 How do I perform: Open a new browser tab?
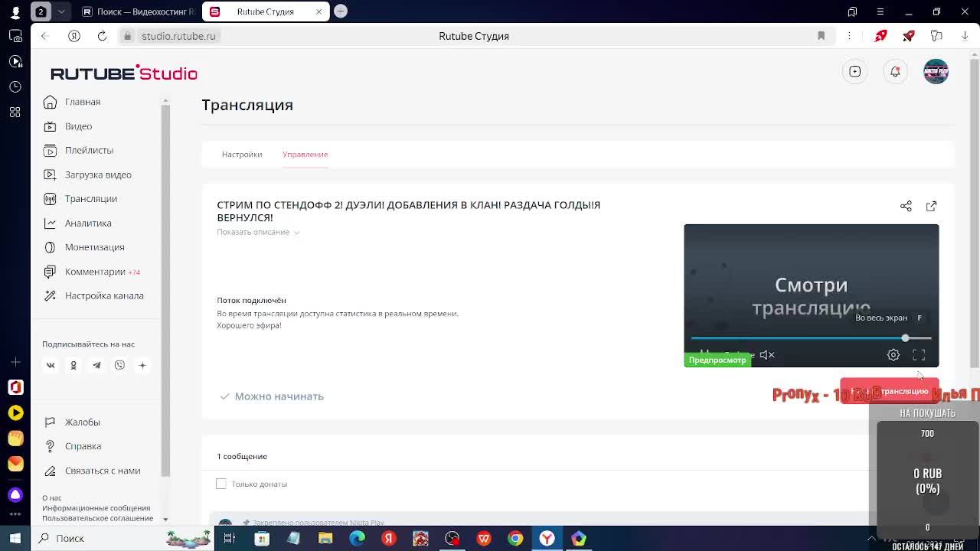(341, 11)
